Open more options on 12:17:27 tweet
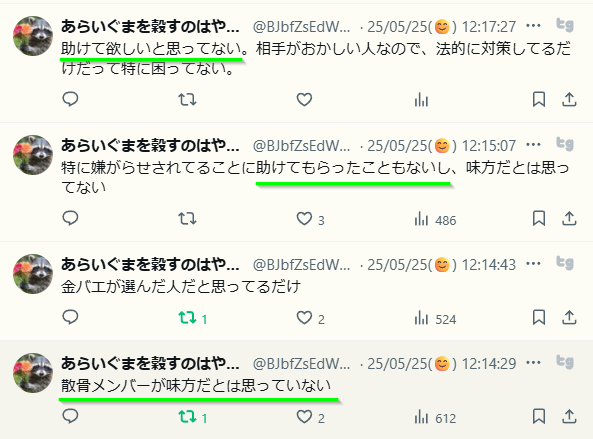The image size is (593, 439). [533, 26]
